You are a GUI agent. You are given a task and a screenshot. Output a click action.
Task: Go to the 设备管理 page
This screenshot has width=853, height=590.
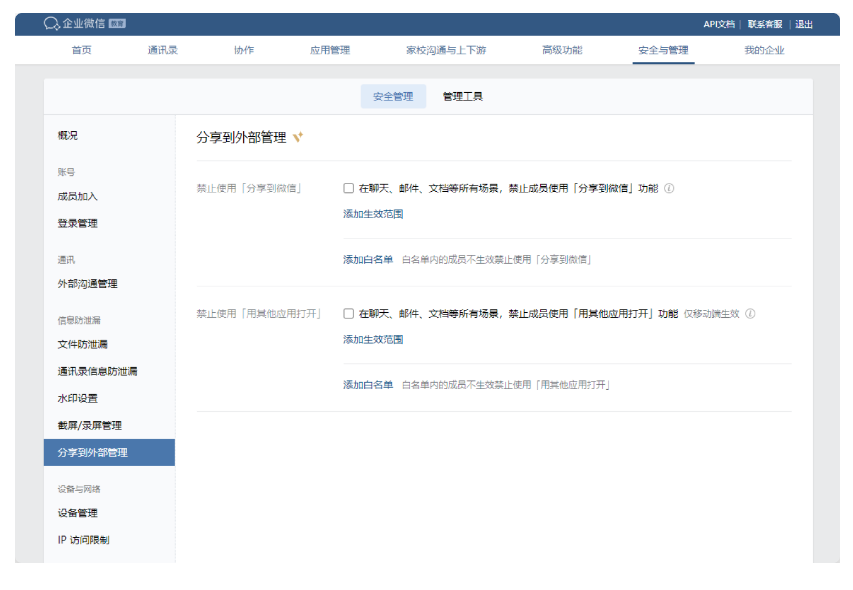point(80,513)
